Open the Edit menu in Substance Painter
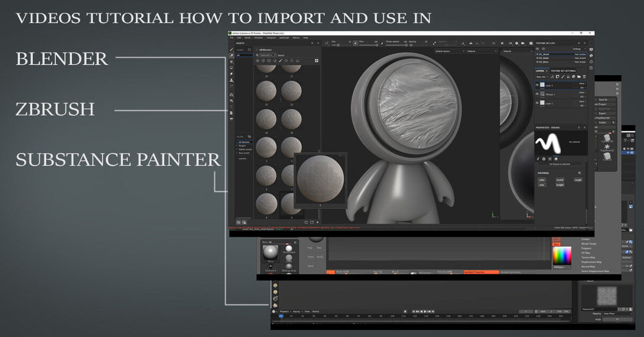Screen dimensions: 644x337 click(x=239, y=38)
